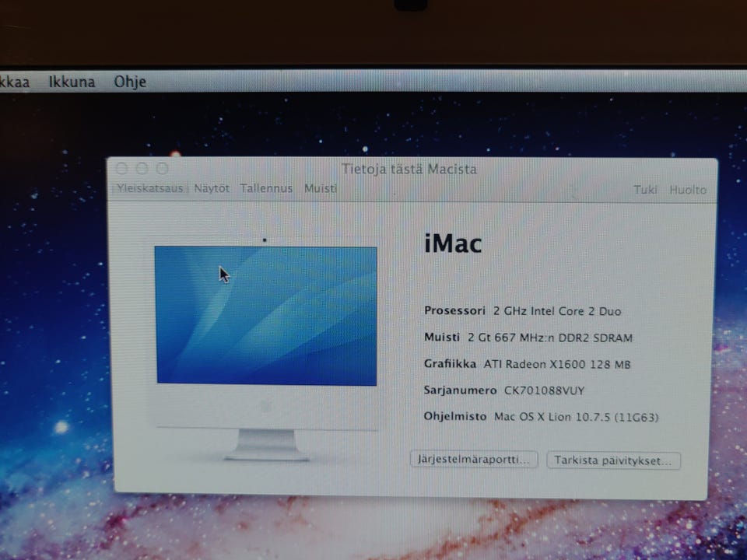Click the software version Mac OS X Lion 10.7.5 (11G63)
747x560 pixels.
coord(576,417)
